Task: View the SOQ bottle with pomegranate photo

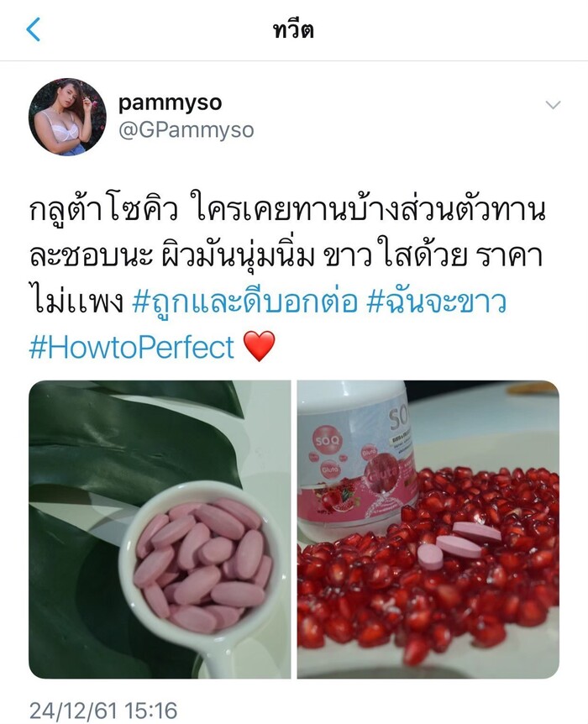Action: (x=428, y=529)
